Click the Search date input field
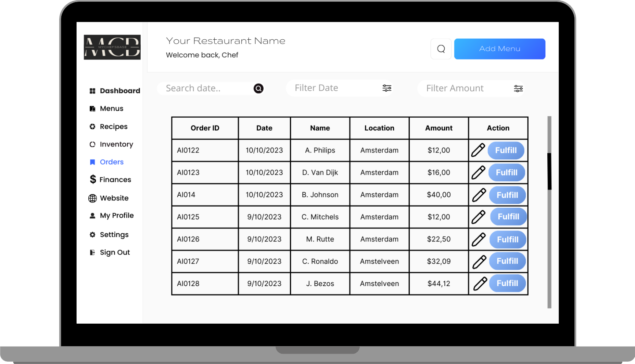Viewport: 635px width, 364px height. point(211,89)
